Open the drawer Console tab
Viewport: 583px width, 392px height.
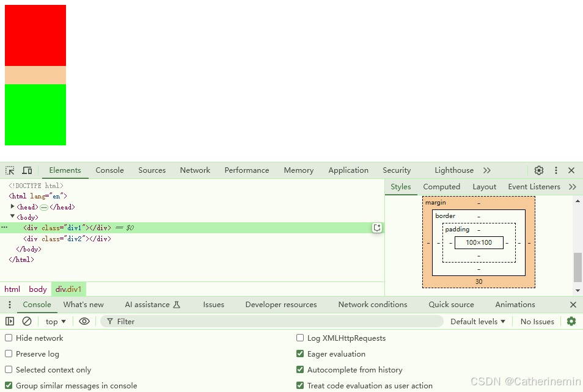37,305
